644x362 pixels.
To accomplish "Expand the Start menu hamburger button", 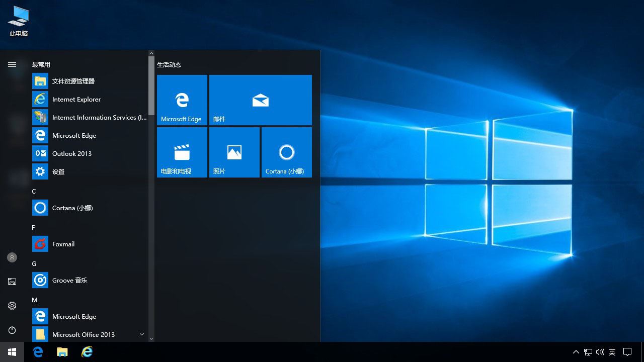I will click(x=12, y=64).
